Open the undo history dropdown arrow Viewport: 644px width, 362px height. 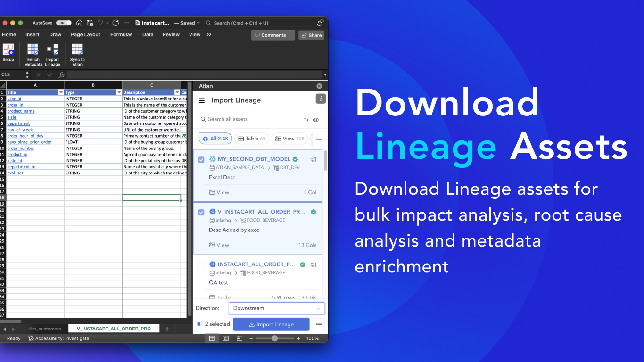(107, 23)
